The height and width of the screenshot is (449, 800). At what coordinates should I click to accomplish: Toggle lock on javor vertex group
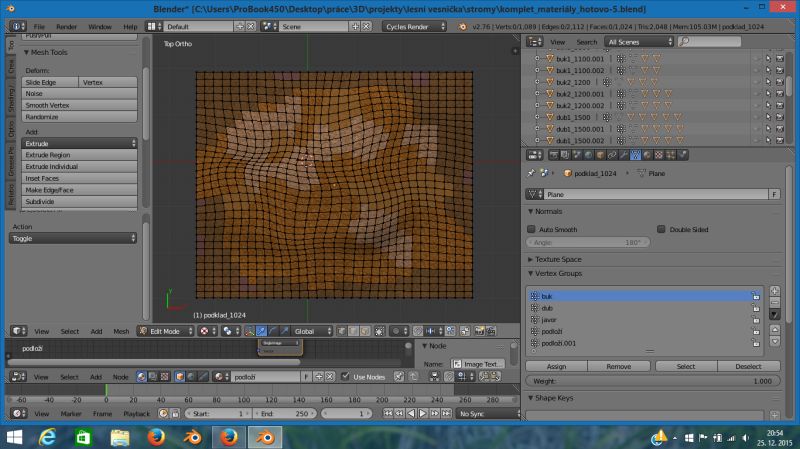point(756,319)
